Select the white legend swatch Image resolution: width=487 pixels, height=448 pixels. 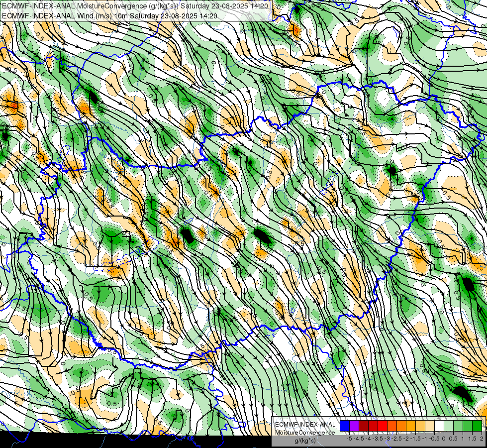point(439,426)
